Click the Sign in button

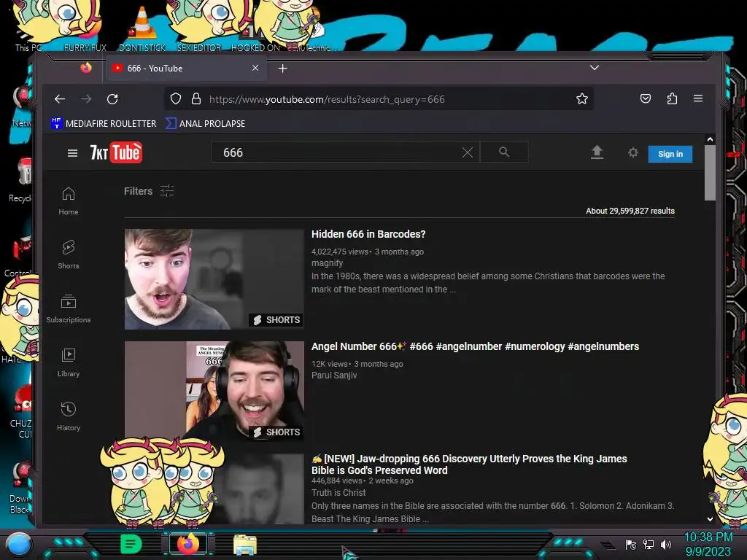click(670, 154)
